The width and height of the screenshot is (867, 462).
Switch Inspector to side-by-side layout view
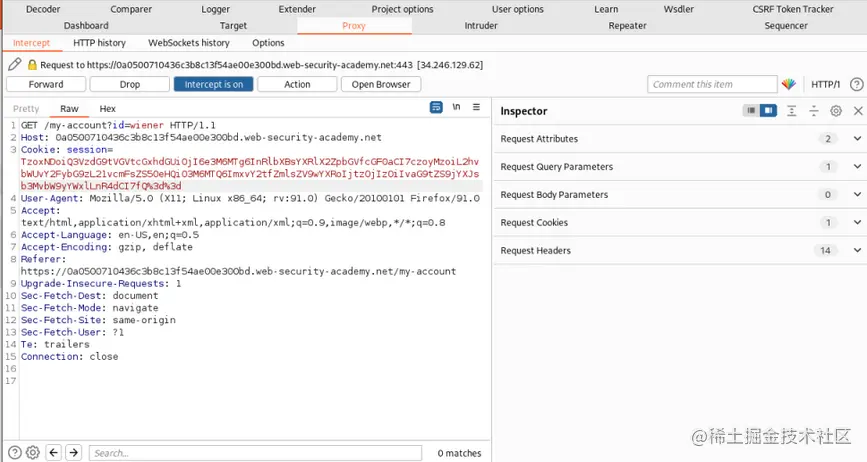point(768,111)
